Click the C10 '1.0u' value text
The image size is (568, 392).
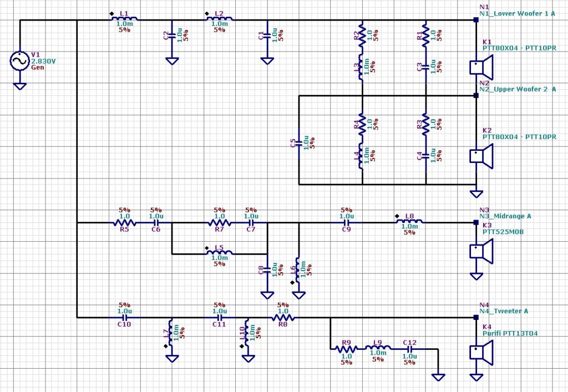(124, 311)
